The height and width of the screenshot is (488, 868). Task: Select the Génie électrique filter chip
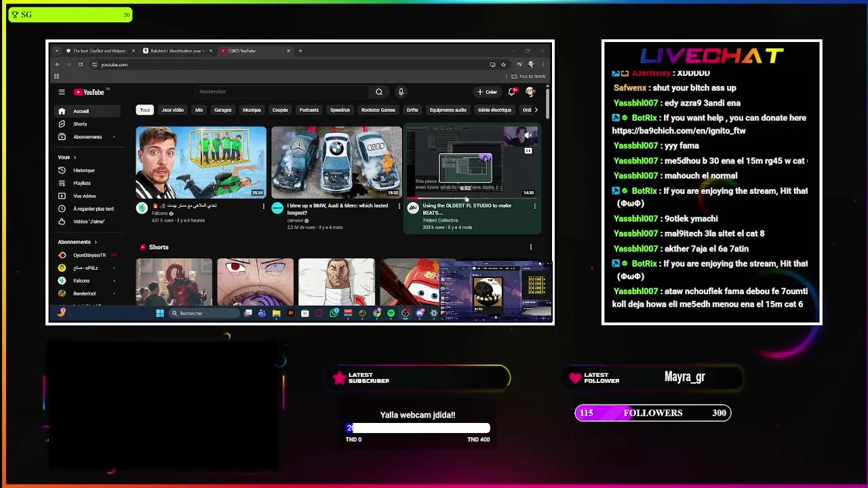494,110
